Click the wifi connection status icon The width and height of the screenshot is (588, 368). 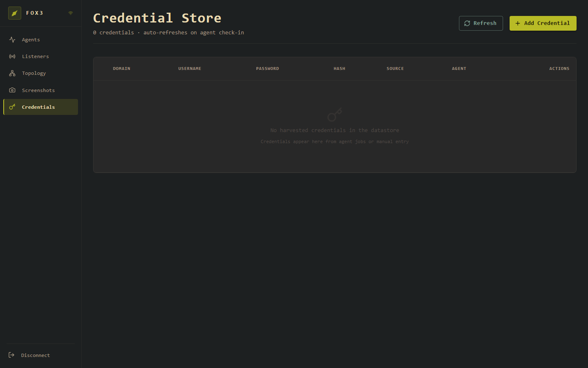(x=71, y=13)
